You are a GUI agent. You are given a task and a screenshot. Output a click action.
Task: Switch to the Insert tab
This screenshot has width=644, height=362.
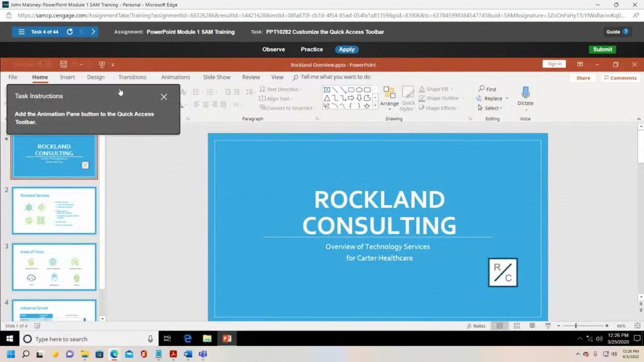[67, 77]
